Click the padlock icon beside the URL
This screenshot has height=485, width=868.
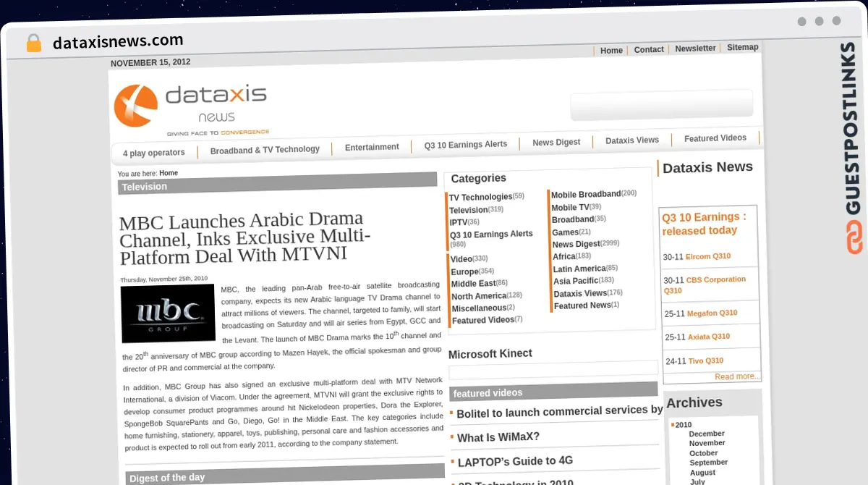pos(34,43)
